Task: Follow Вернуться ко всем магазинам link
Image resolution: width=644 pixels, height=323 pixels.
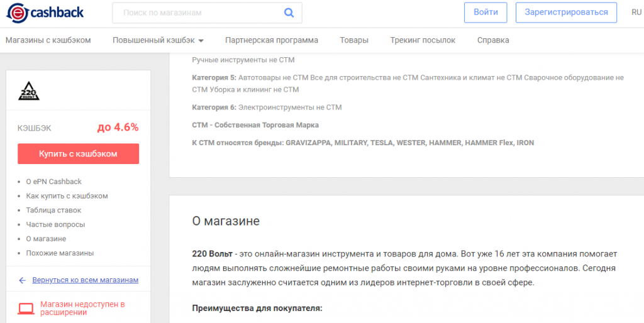Action: coord(85,280)
